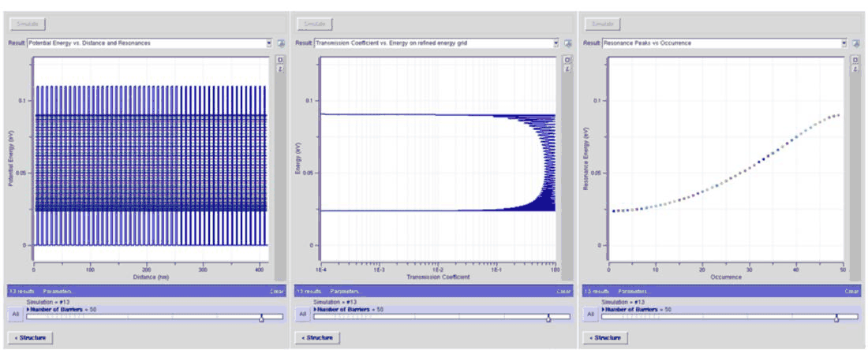
Task: Click "13 results" in the Potential Energy panel
Action: pyautogui.click(x=22, y=291)
